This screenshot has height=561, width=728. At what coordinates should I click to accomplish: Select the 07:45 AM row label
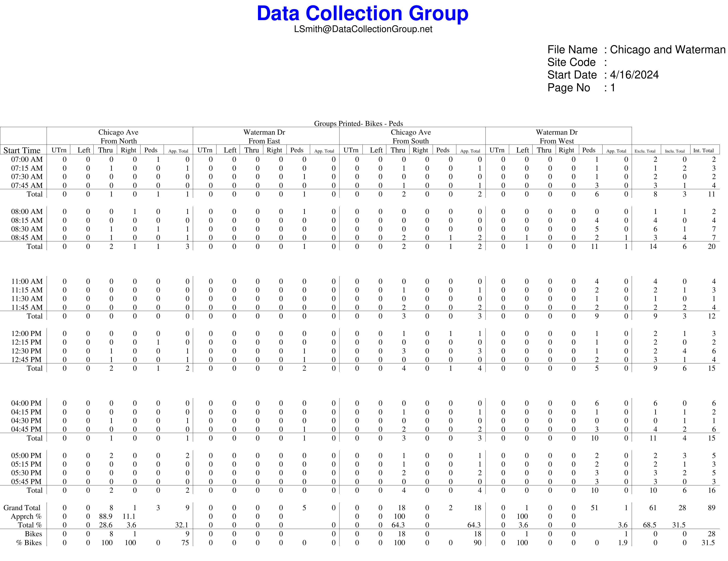click(x=27, y=185)
